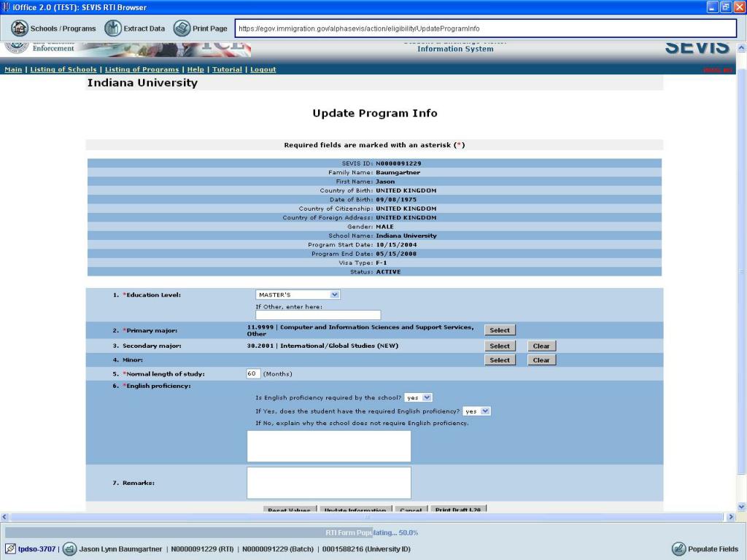Click the Normal length of study field
Screen dimensions: 747x560
point(253,374)
